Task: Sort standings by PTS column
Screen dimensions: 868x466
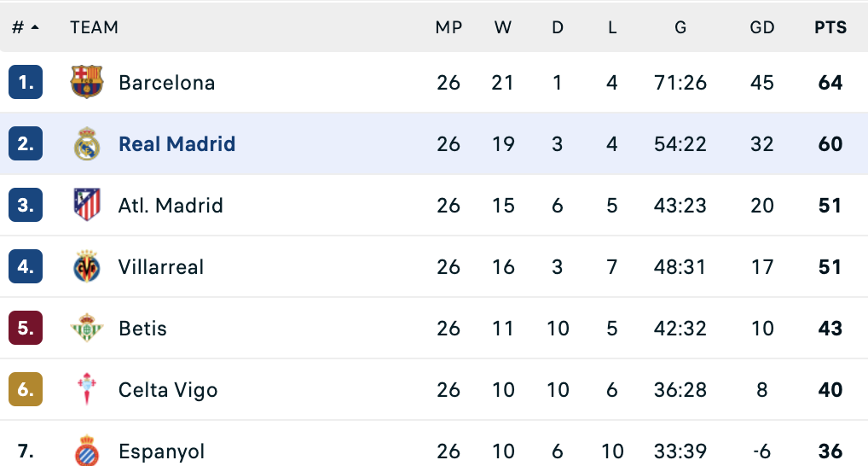Action: tap(830, 27)
